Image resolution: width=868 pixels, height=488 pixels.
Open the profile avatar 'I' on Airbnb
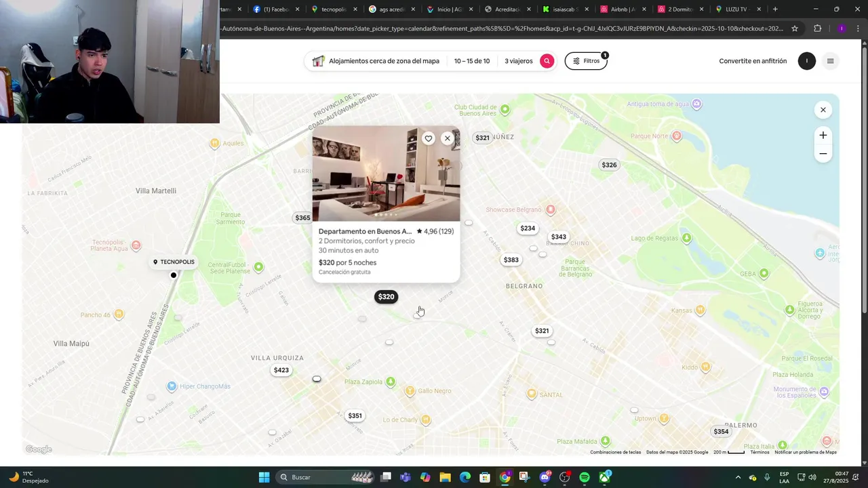(x=806, y=61)
